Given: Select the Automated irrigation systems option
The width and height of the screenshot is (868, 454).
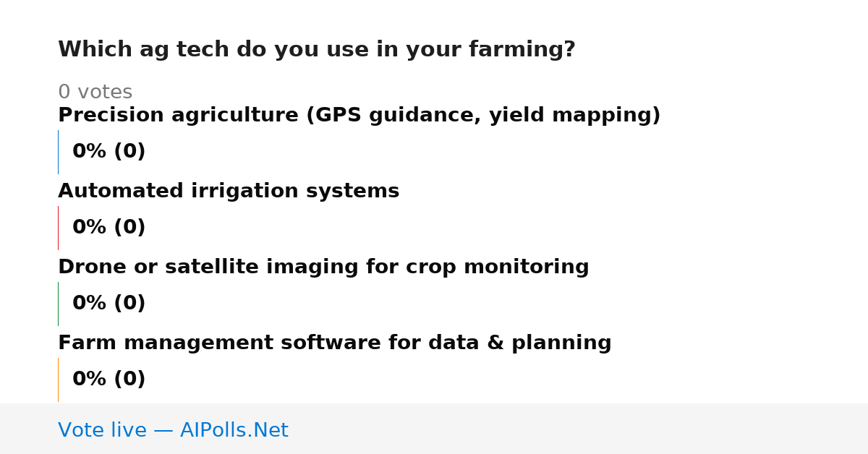Looking at the screenshot, I should point(229,192).
